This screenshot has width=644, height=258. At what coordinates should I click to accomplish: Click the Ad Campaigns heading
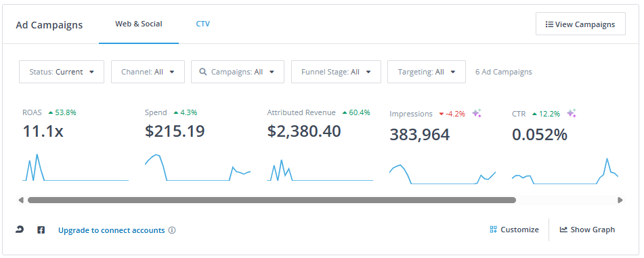(x=49, y=25)
